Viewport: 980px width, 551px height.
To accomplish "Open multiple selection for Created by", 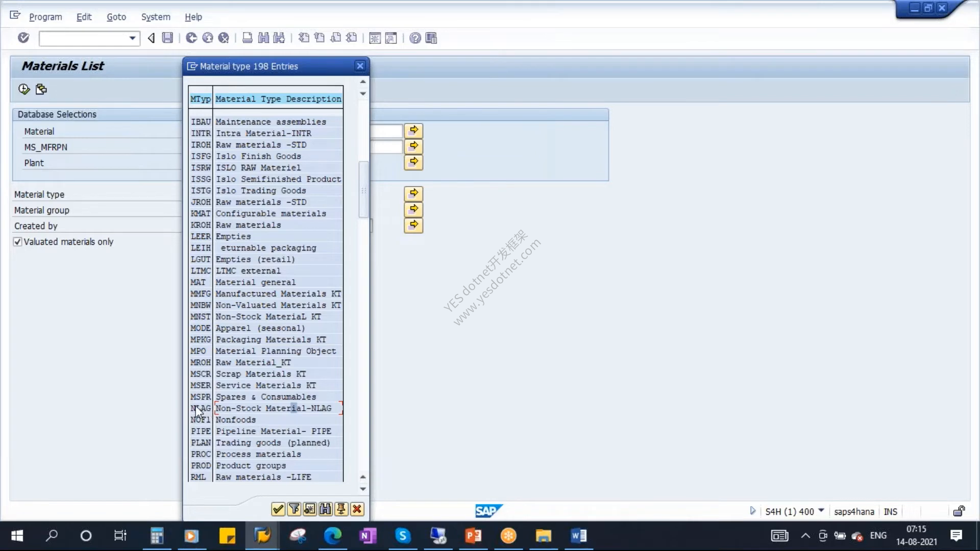I will [x=413, y=226].
